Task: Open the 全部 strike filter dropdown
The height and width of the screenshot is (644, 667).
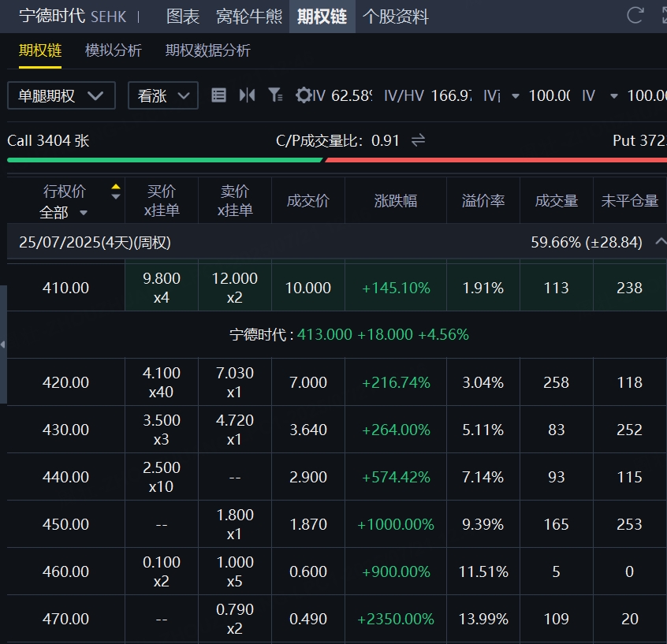Action: coord(63,213)
